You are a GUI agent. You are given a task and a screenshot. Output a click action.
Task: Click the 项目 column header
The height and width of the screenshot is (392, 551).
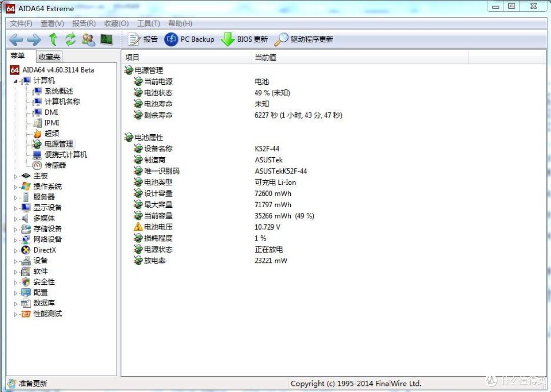coord(186,57)
